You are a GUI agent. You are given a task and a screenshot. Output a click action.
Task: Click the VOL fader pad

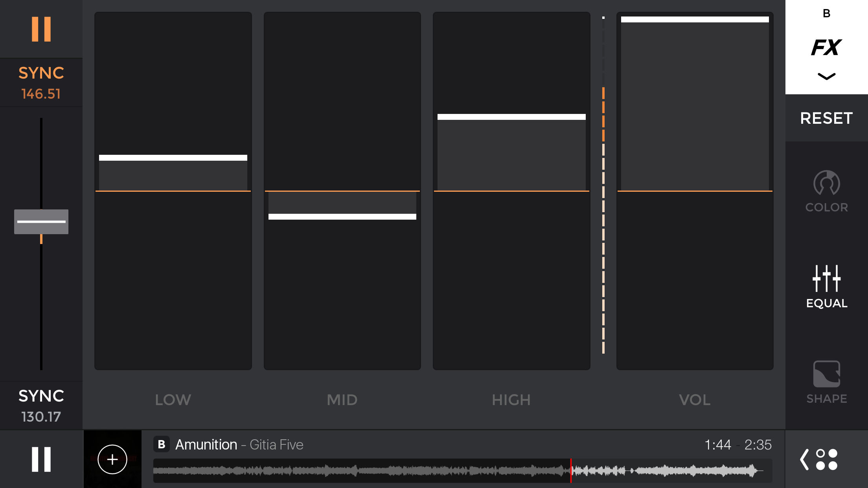pos(695,191)
